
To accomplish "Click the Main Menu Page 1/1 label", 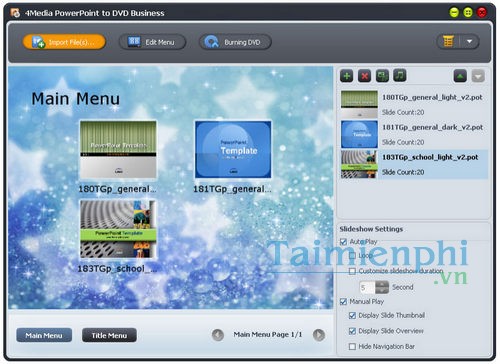I will 268,334.
